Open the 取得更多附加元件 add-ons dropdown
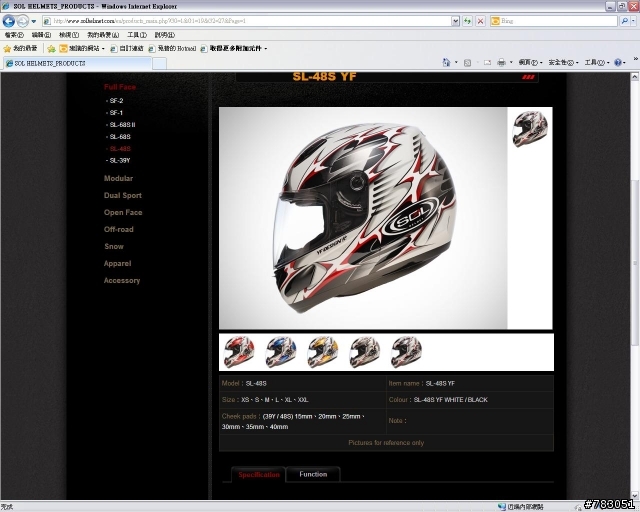This screenshot has height=512, width=640. [x=234, y=49]
